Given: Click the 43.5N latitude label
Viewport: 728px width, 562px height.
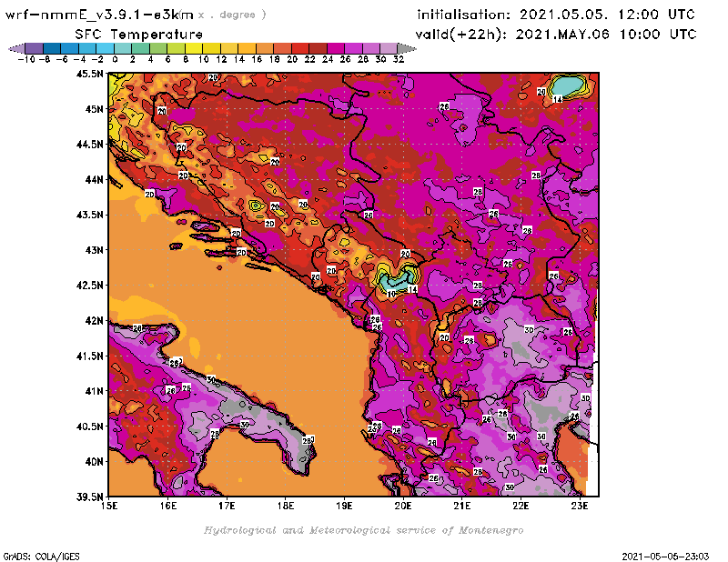Looking at the screenshot, I should 89,215.
